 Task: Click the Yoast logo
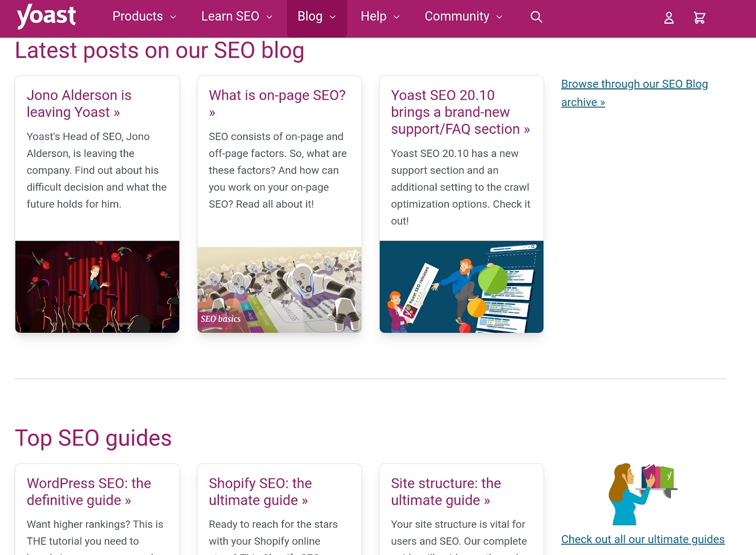pyautogui.click(x=46, y=16)
